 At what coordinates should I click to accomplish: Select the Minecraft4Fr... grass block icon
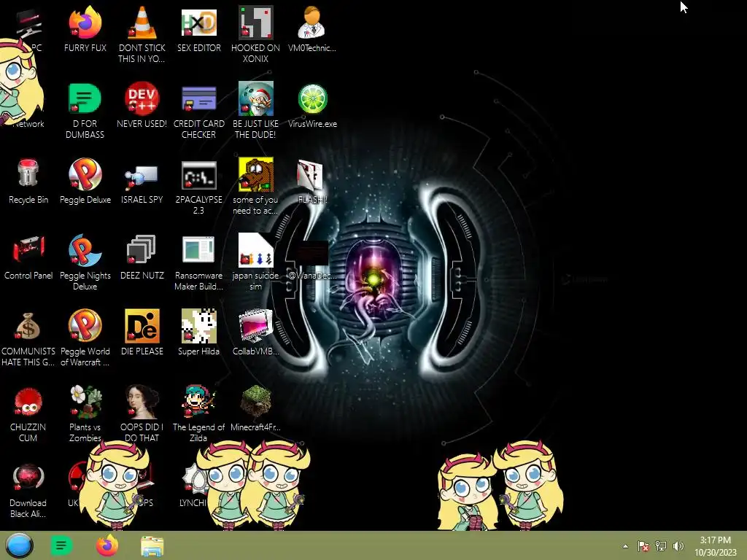(256, 402)
